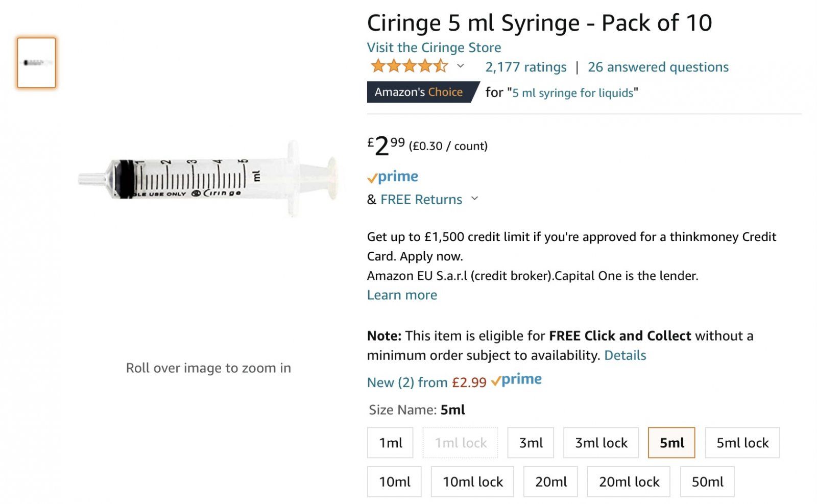Expand the star ratings dropdown arrow
The height and width of the screenshot is (504, 817).
(x=460, y=66)
